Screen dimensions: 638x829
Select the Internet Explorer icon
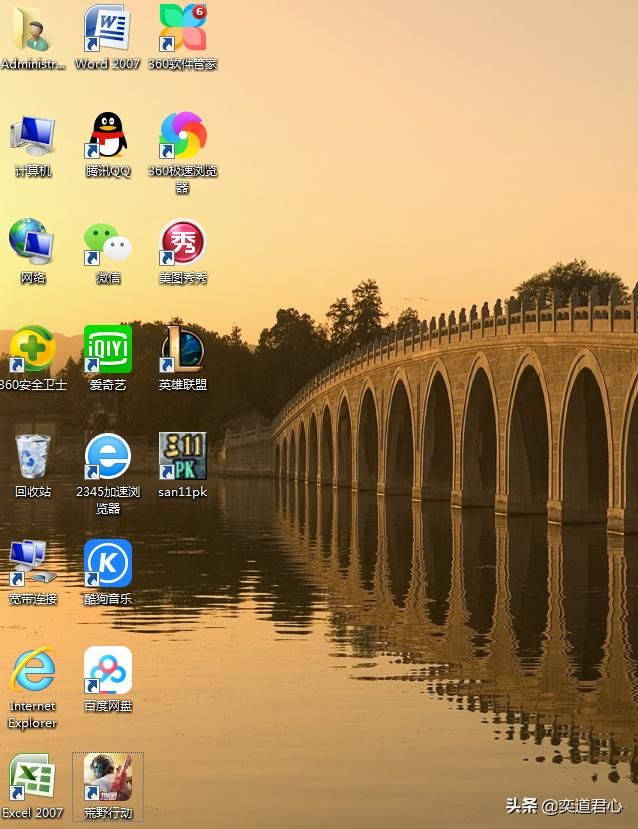tap(33, 671)
